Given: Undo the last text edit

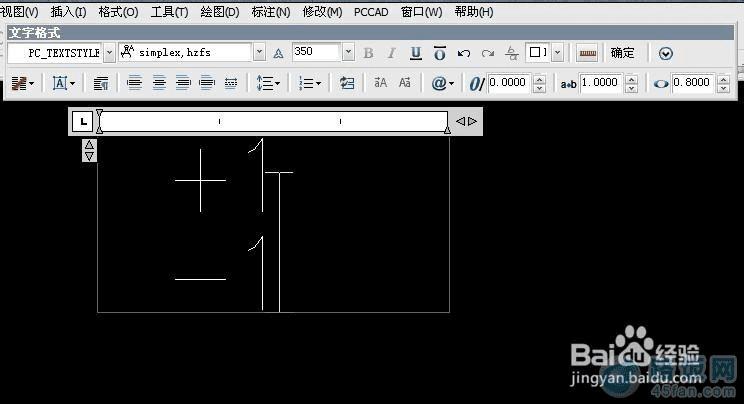Looking at the screenshot, I should [x=464, y=53].
